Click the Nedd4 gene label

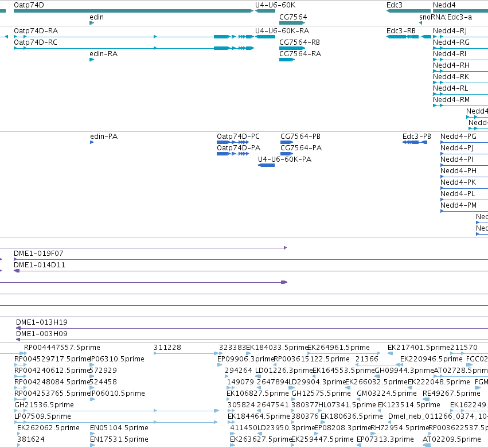click(444, 5)
